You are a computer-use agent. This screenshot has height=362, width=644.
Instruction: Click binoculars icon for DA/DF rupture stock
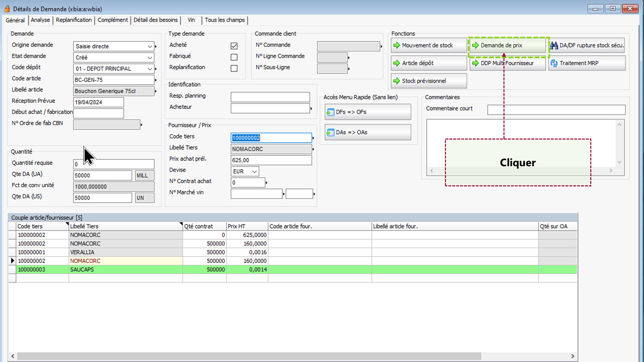click(554, 45)
